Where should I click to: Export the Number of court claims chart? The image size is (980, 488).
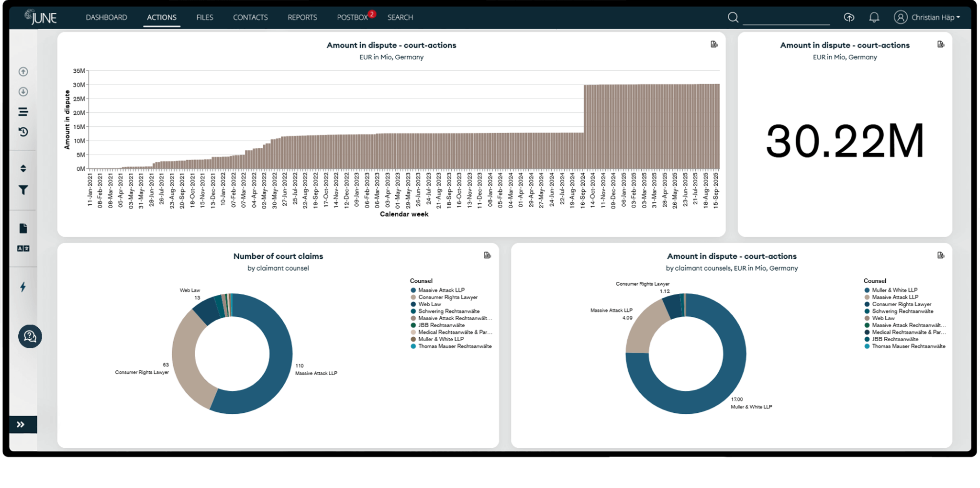[x=487, y=255]
